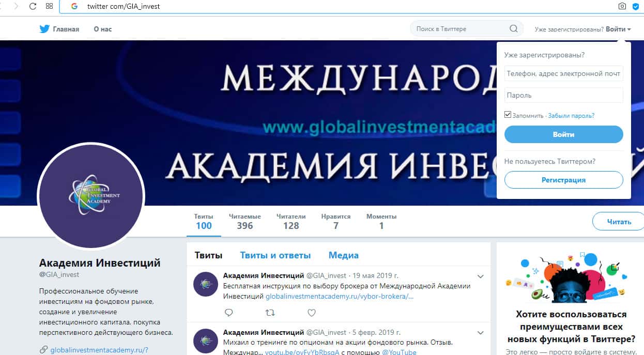Click the search magnifier icon
644x355 pixels.
[513, 29]
